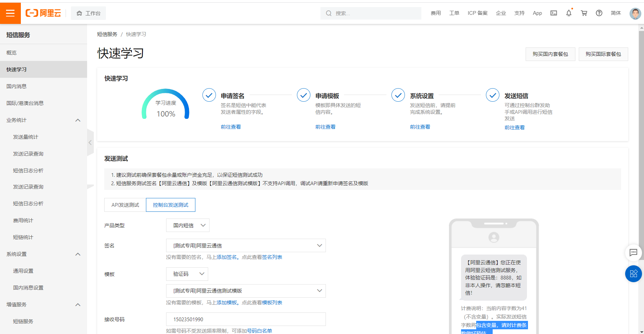Viewport: 644px width, 334px height.
Task: Collapse the sidebar with the arrow handle
Action: 90,142
